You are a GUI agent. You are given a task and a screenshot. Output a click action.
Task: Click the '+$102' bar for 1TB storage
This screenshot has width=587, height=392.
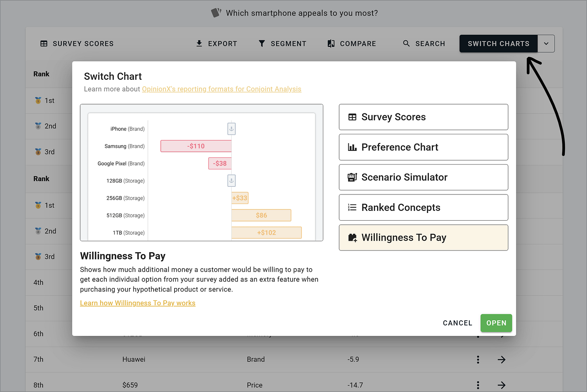[x=266, y=233]
